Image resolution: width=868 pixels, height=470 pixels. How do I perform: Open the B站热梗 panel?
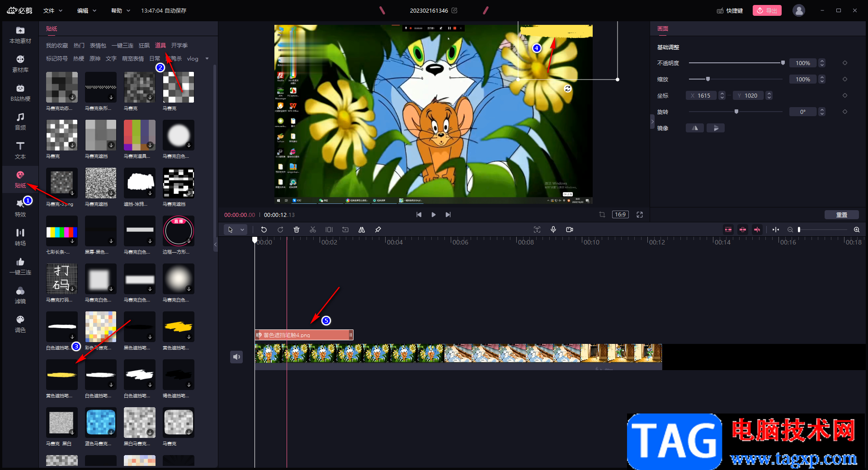20,93
